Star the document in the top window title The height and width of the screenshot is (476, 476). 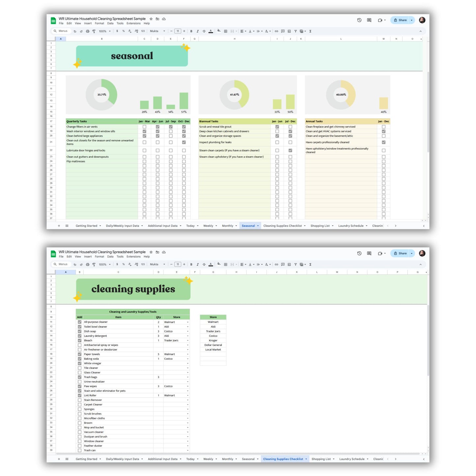pos(151,19)
